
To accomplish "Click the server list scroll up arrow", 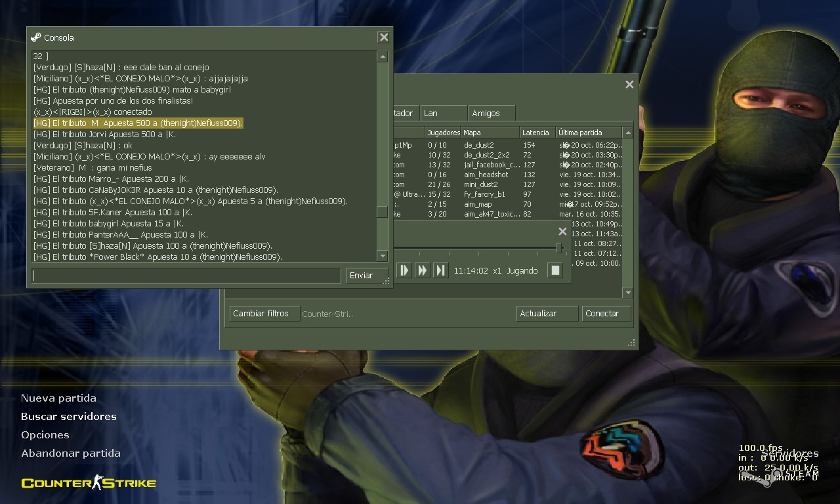I will click(628, 133).
